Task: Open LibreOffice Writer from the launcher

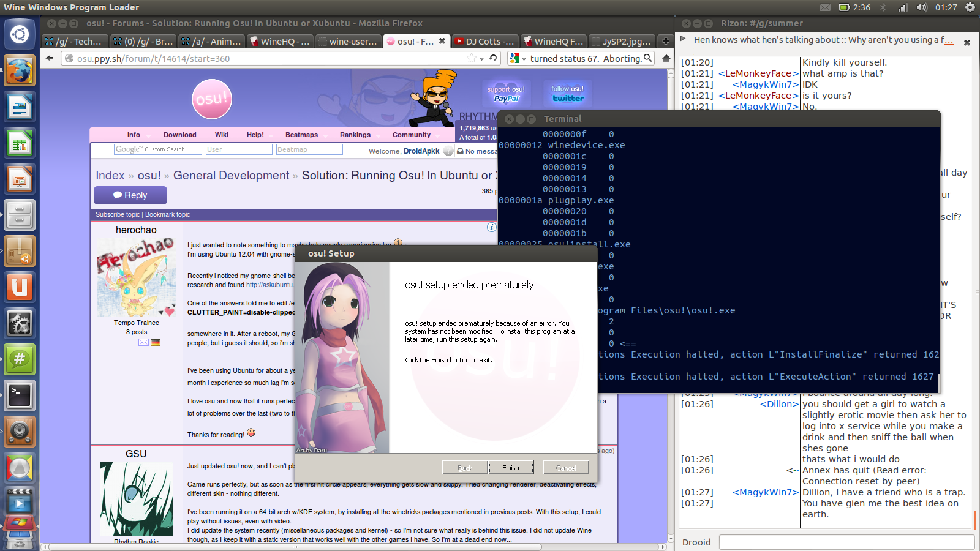Action: click(20, 107)
